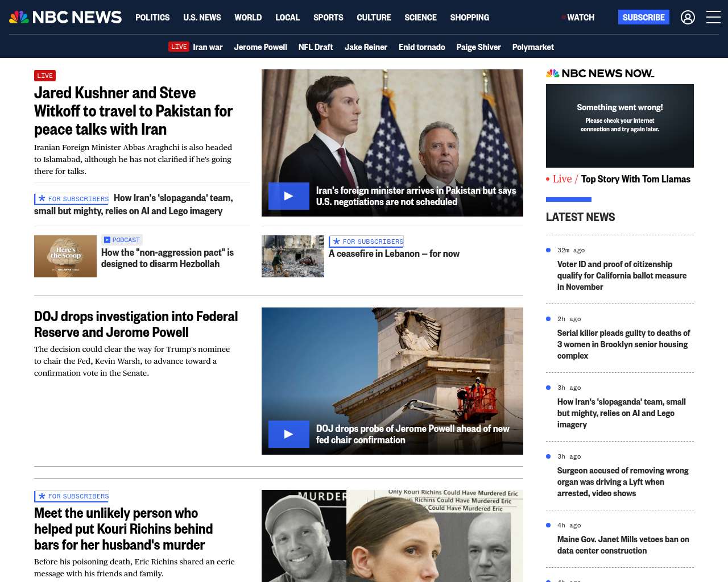Click the For Subscribers badge above Lebanon ceasefire

[366, 242]
